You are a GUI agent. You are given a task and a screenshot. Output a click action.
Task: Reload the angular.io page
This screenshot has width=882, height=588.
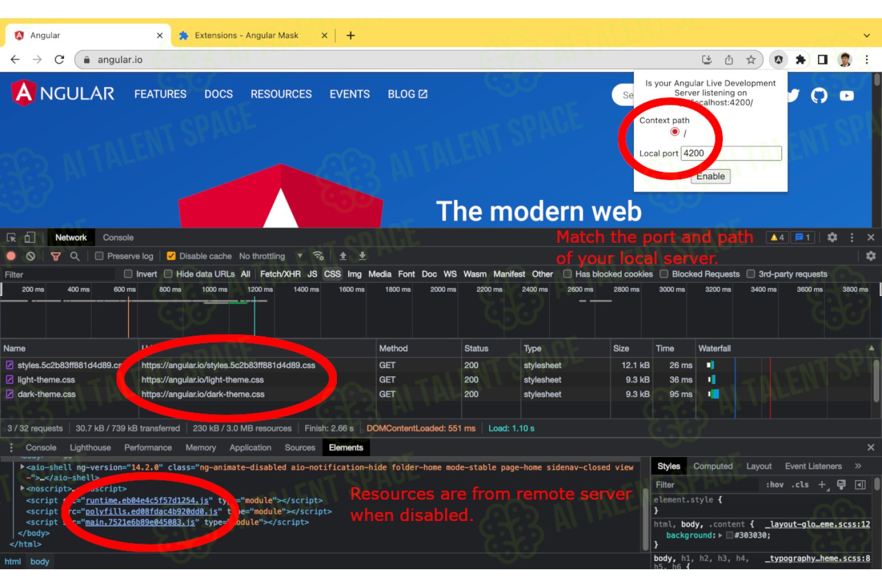pyautogui.click(x=59, y=59)
